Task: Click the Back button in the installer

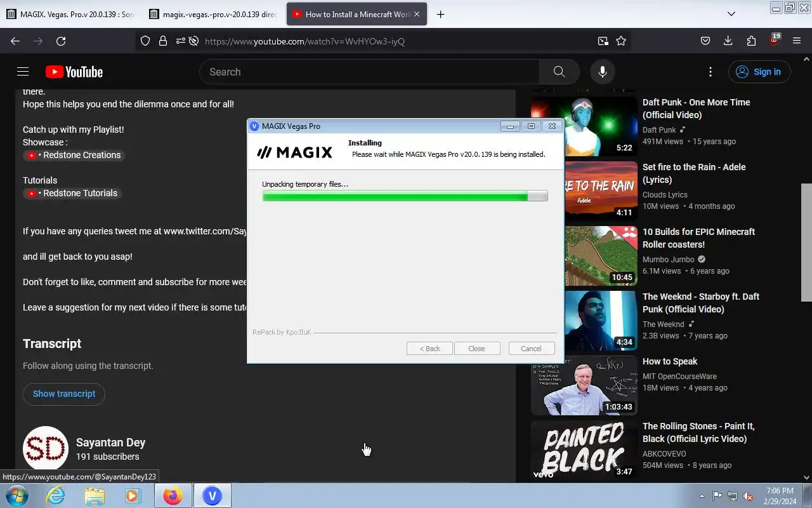Action: point(429,349)
